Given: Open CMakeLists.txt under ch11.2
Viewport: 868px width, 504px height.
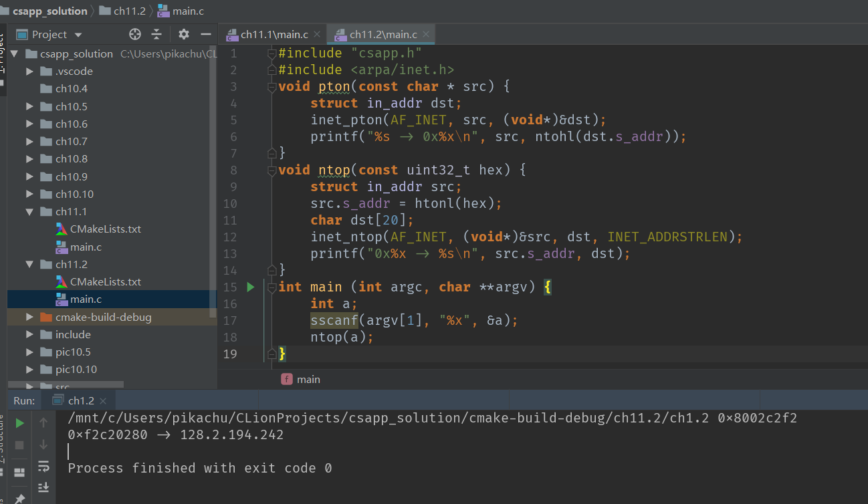Looking at the screenshot, I should [x=105, y=281].
